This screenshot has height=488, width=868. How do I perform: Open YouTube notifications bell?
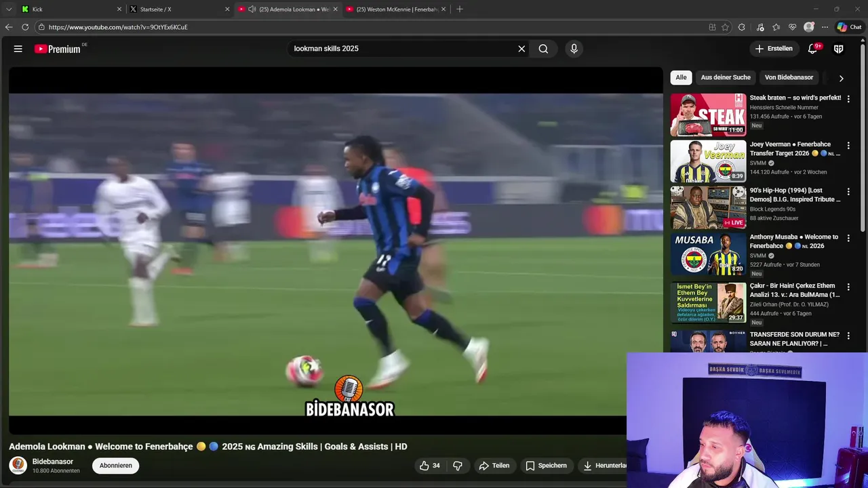[x=813, y=49]
